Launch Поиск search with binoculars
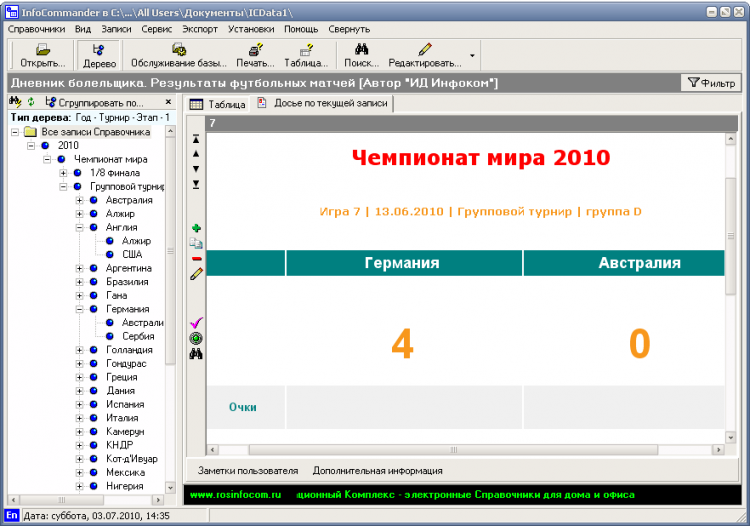Viewport: 750px width, 526px height. pos(362,55)
